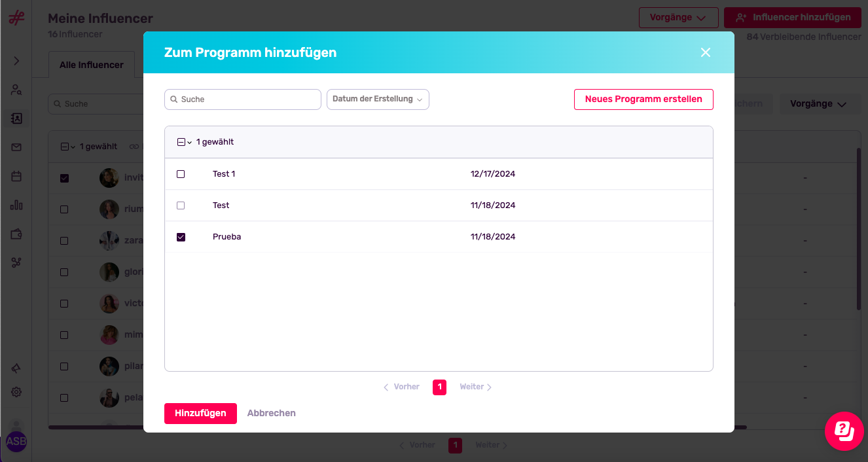
Task: Click Neues Programm erstellen button
Action: coord(643,99)
